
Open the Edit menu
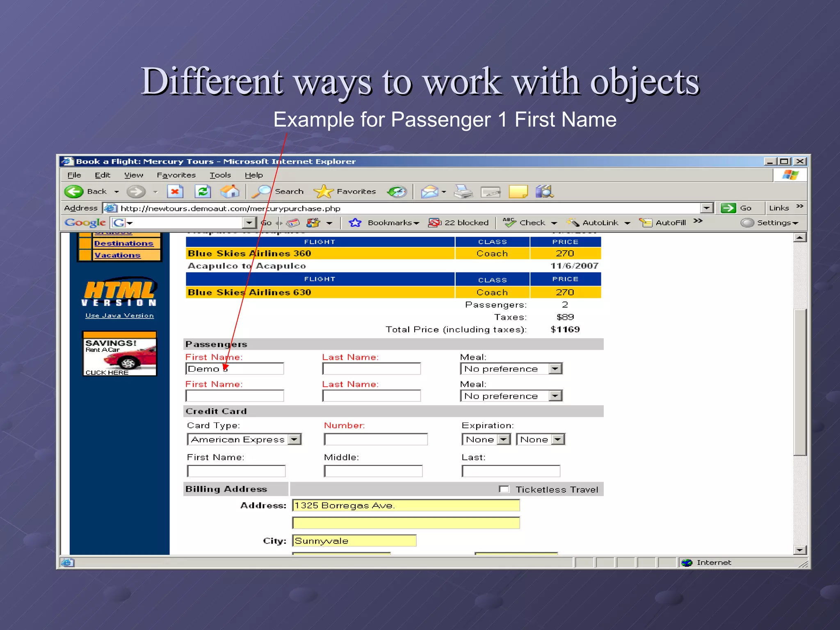tap(103, 175)
